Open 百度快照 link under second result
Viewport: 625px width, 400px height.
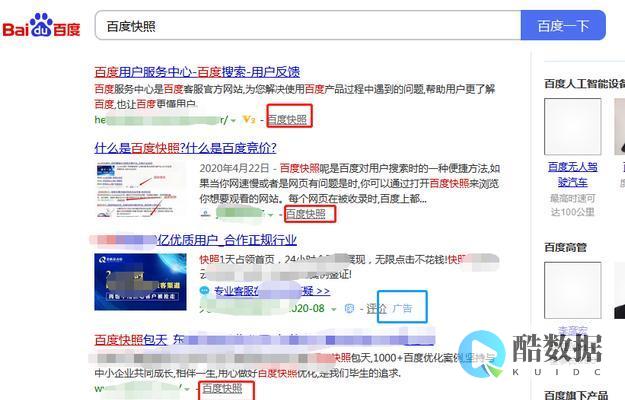click(306, 213)
